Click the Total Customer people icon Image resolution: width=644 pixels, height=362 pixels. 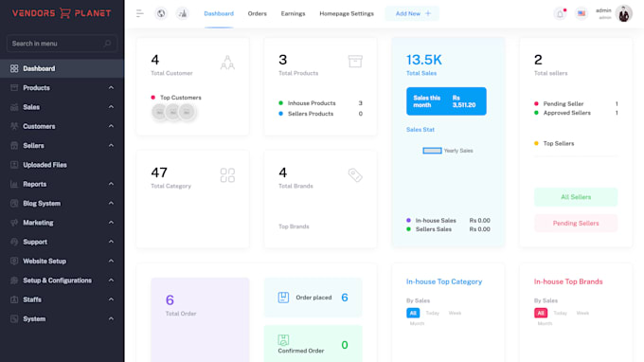pos(227,63)
